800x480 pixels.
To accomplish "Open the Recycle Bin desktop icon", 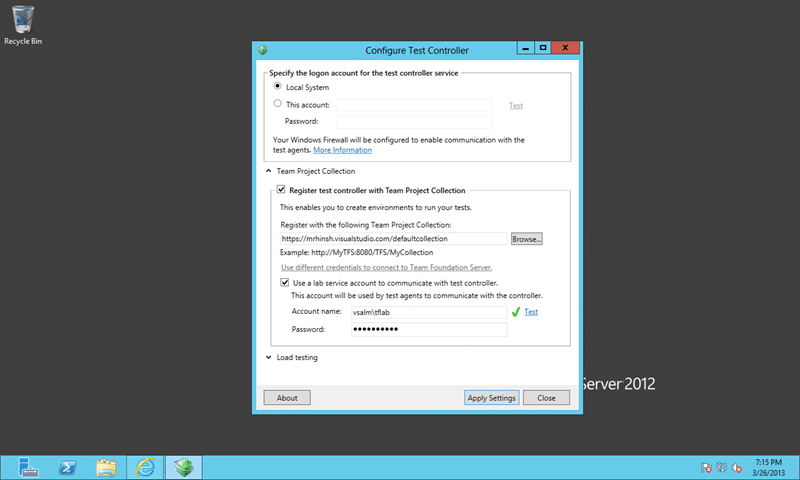I will pyautogui.click(x=23, y=25).
